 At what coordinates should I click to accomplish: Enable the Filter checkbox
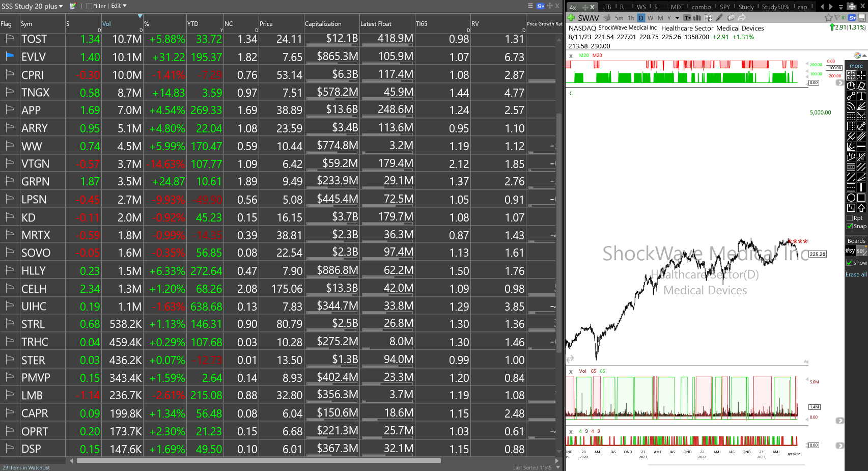click(89, 6)
